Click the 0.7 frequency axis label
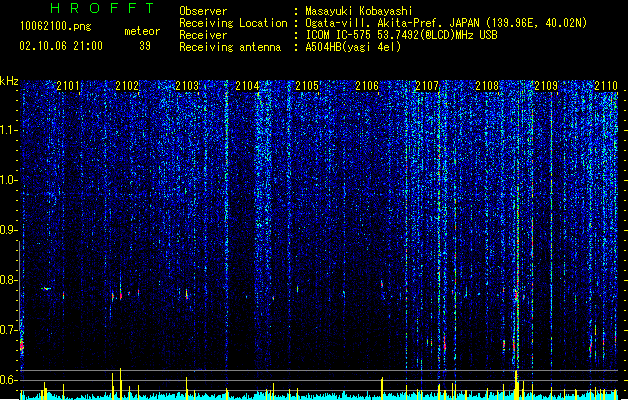The width and height of the screenshot is (629, 400). [8, 330]
